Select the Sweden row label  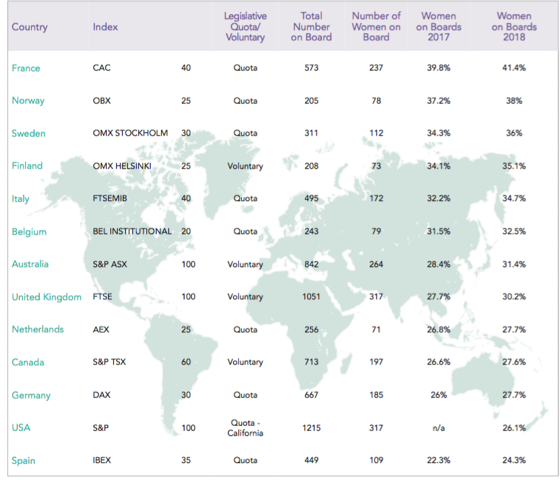tap(29, 134)
